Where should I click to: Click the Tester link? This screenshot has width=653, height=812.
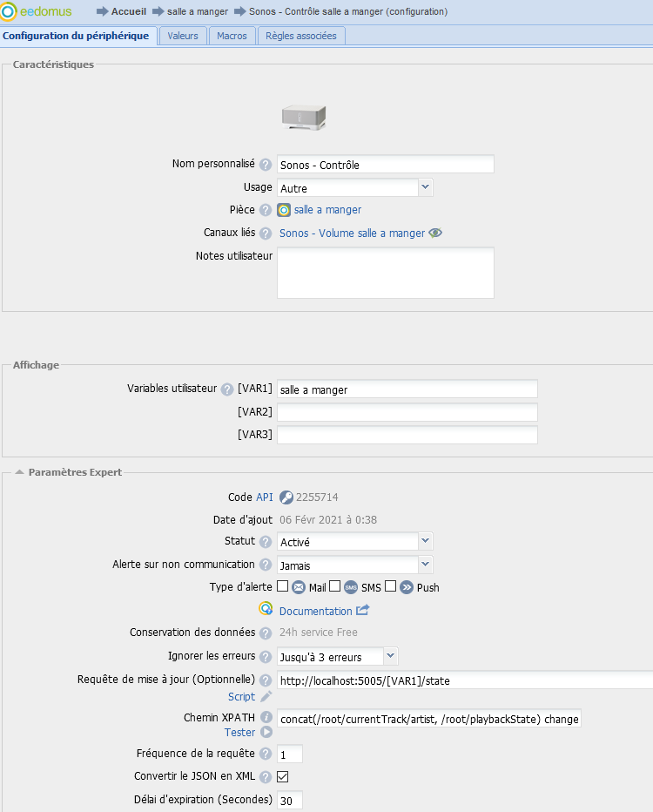[x=239, y=732]
